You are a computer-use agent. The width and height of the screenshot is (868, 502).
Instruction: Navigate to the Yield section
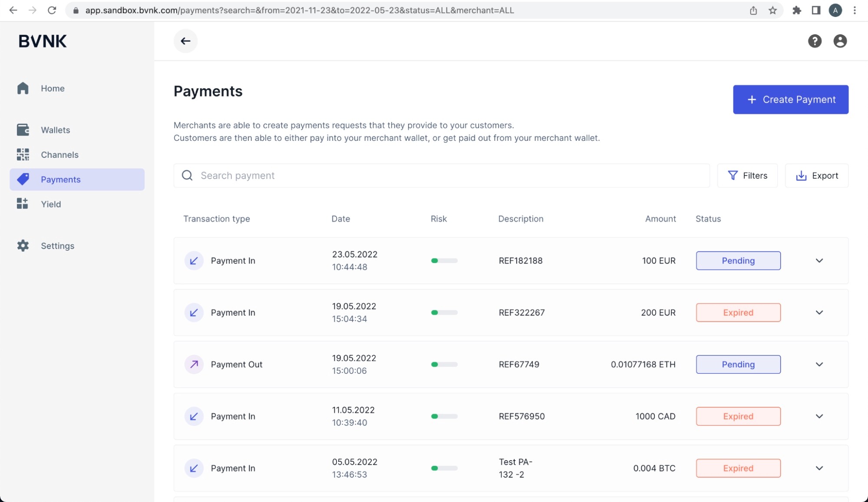coord(51,204)
